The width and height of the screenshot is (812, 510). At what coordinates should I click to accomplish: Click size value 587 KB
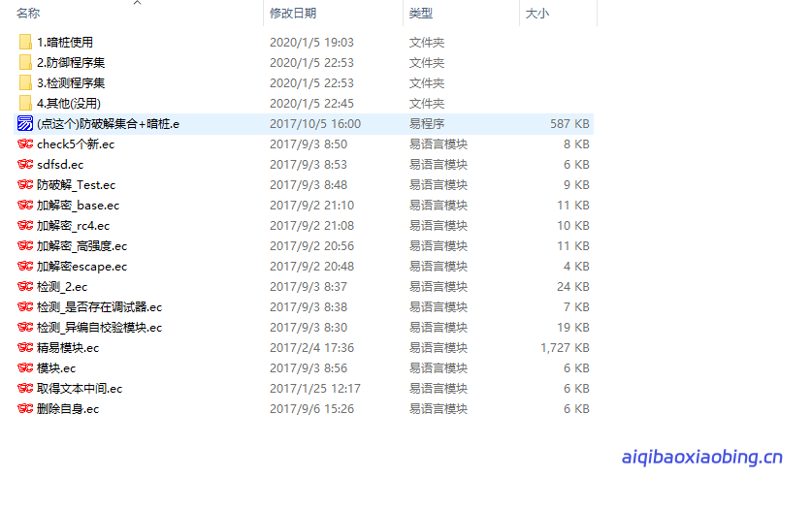(x=569, y=124)
